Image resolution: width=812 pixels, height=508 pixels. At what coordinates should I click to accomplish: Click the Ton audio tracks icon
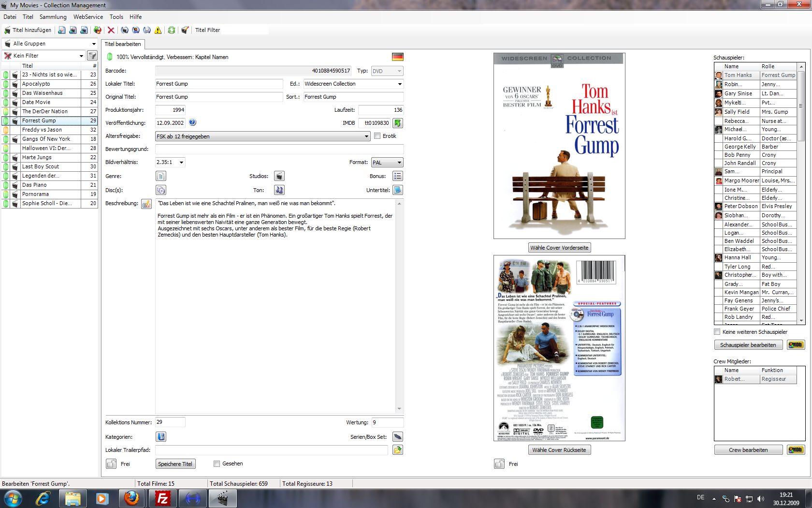(x=279, y=190)
